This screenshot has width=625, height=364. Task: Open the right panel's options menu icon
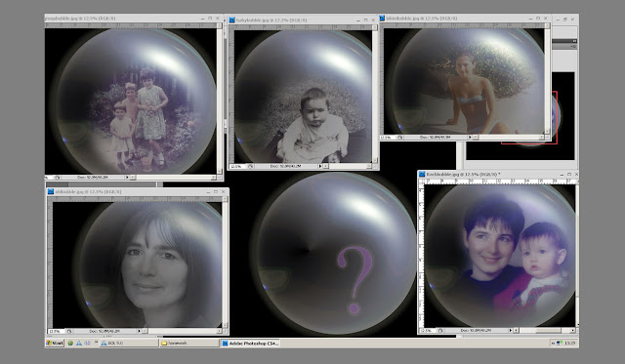coord(573,46)
